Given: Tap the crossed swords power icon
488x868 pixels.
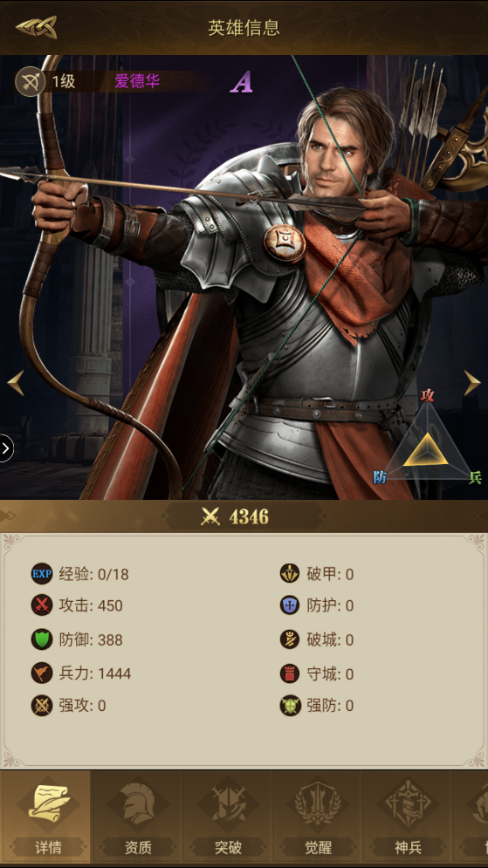Looking at the screenshot, I should point(210,517).
